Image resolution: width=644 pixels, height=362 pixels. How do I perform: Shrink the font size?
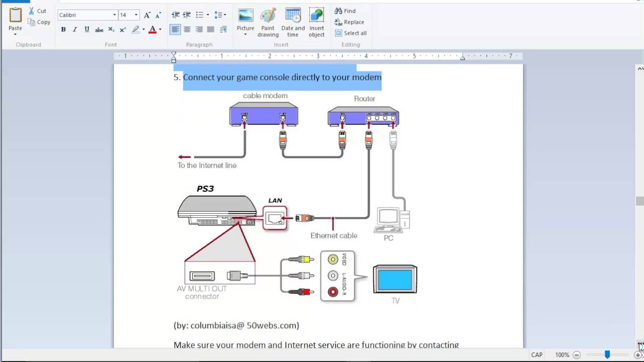click(158, 15)
